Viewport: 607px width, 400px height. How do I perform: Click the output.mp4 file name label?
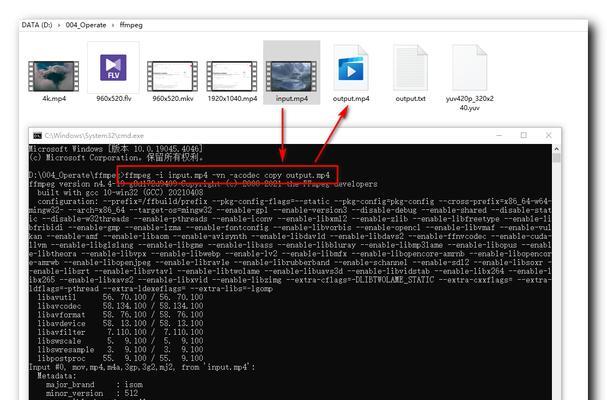(351, 99)
